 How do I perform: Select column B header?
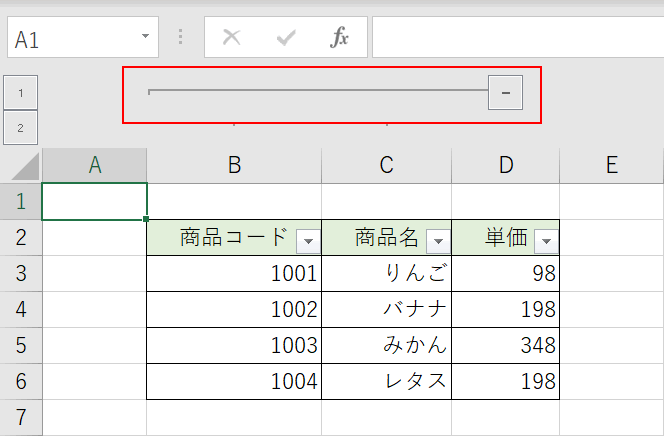coord(234,166)
